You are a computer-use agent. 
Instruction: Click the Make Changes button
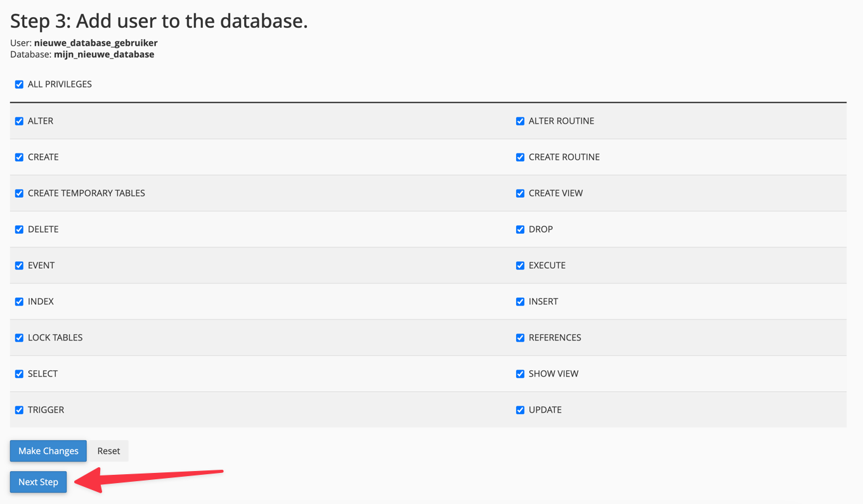[48, 451]
